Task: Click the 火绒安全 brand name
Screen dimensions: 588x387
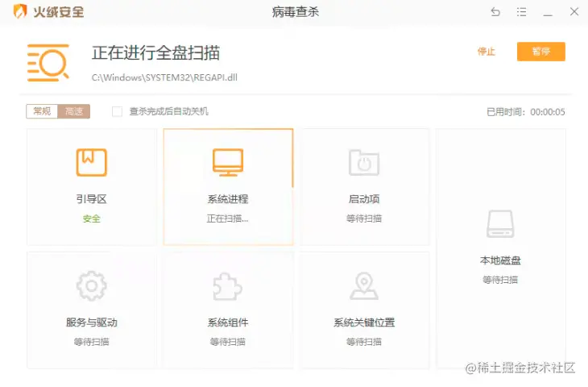Action: pos(59,12)
